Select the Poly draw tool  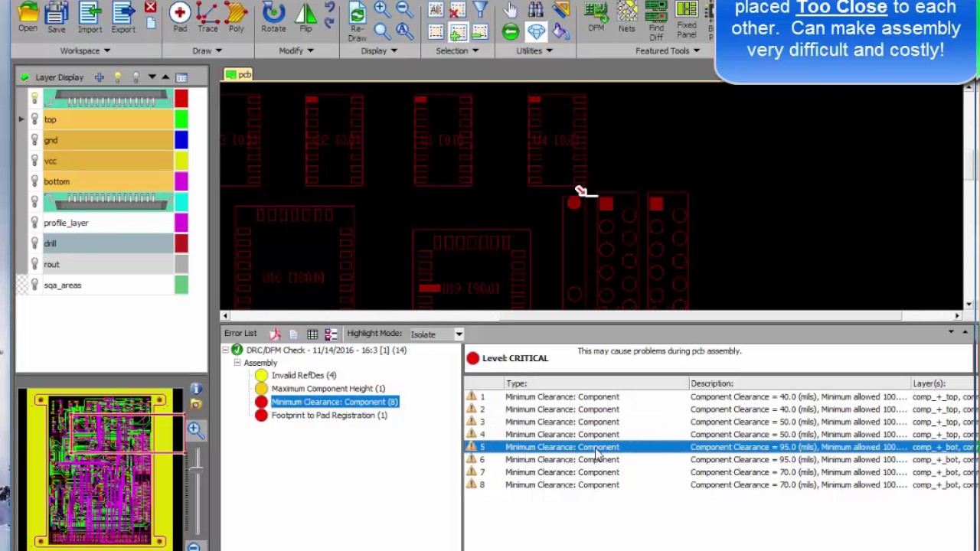pyautogui.click(x=236, y=16)
